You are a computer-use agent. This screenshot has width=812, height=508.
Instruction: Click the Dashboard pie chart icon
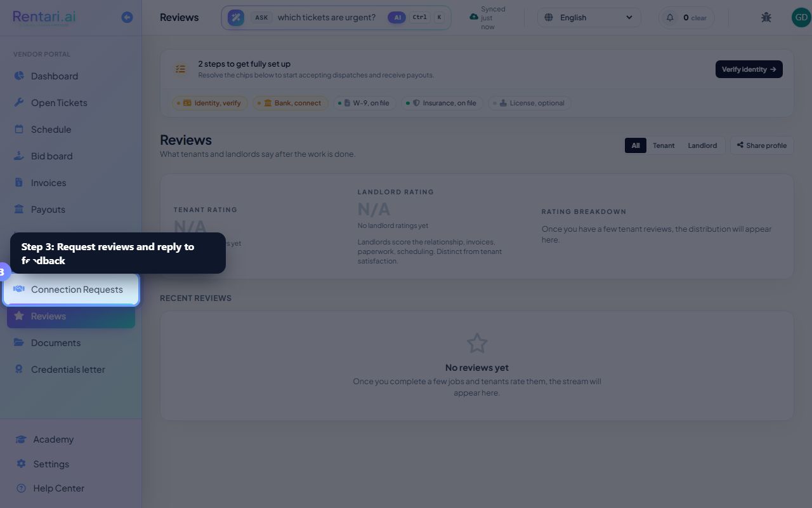click(19, 76)
